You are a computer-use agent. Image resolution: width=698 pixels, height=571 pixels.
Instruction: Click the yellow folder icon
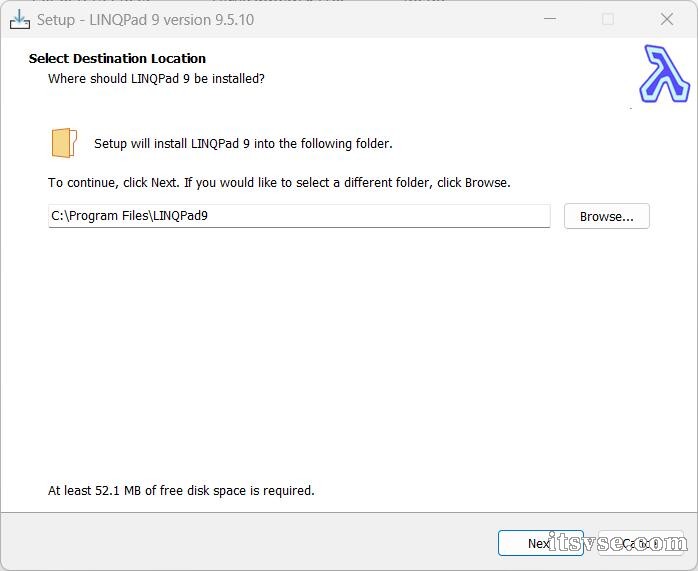click(x=64, y=143)
